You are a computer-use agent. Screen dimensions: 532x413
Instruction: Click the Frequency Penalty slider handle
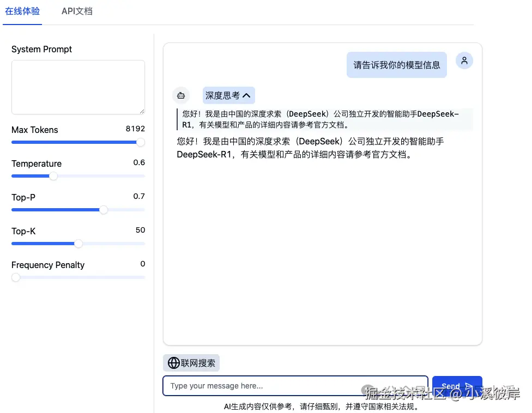pyautogui.click(x=16, y=277)
